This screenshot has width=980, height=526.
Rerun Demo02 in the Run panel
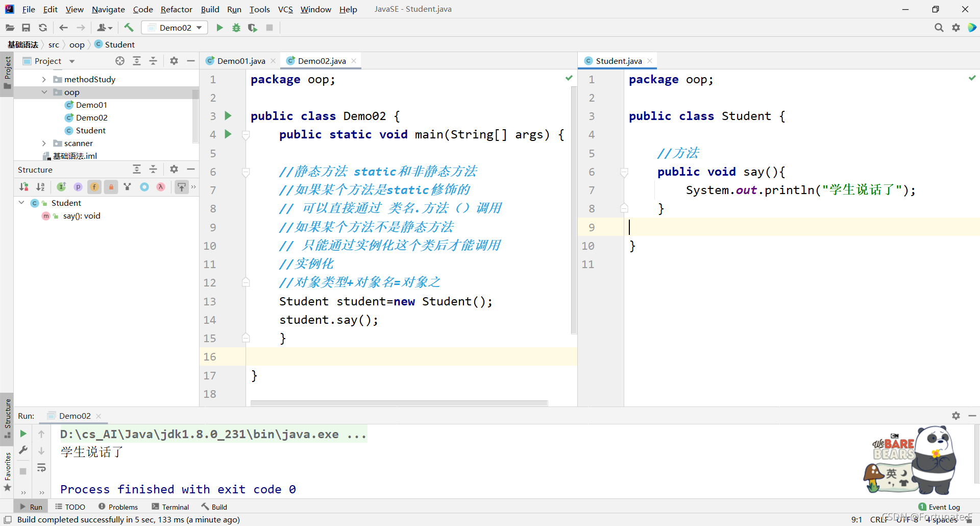[x=23, y=434]
